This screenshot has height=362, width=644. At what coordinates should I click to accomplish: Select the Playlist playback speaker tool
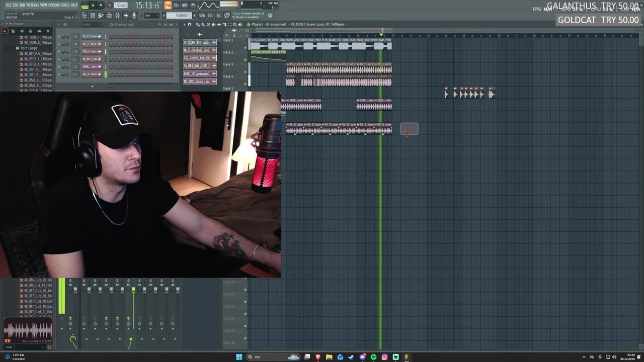pos(240,25)
